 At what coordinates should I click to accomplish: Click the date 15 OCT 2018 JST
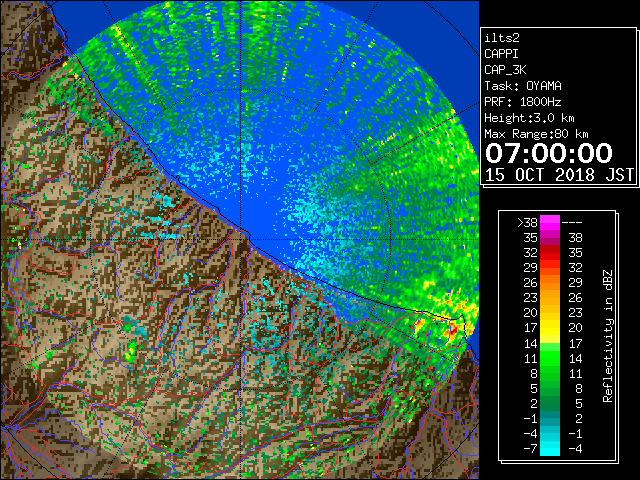pyautogui.click(x=559, y=175)
